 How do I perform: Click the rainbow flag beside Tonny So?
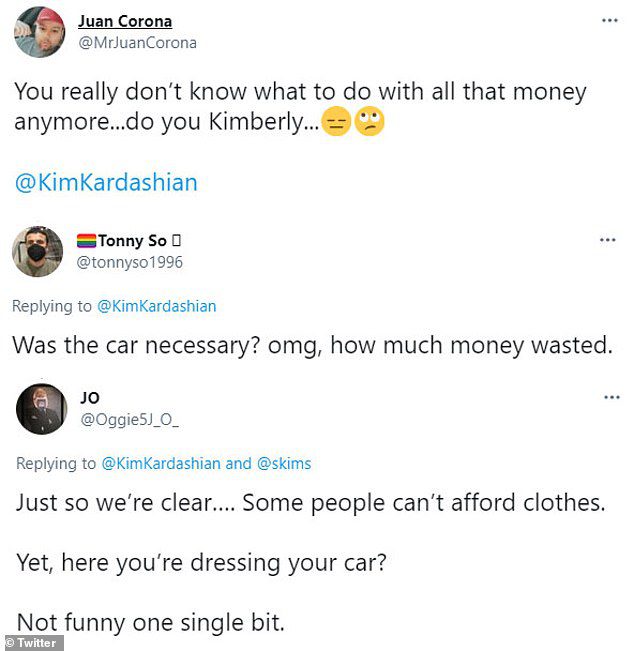(86, 241)
